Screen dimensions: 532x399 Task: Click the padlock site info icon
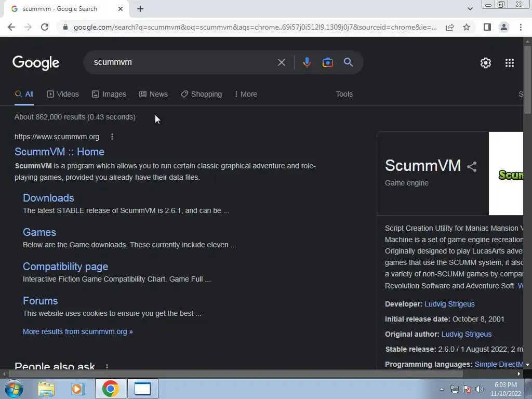65,27
